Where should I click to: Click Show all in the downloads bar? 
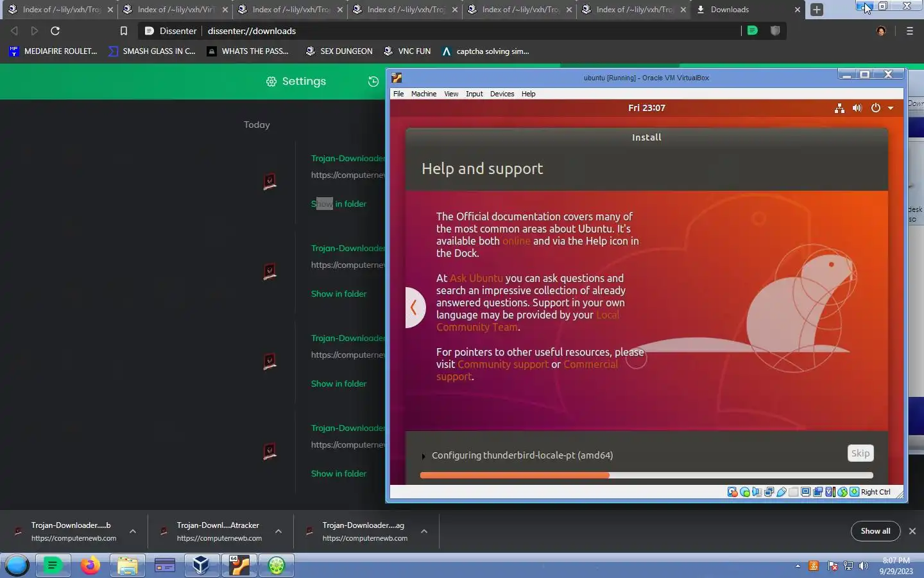[875, 531]
